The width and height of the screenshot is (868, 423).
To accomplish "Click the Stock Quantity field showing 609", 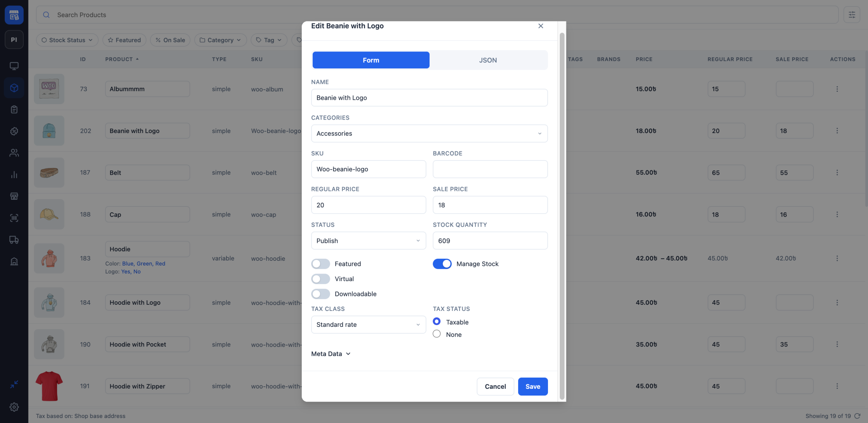I will point(490,241).
